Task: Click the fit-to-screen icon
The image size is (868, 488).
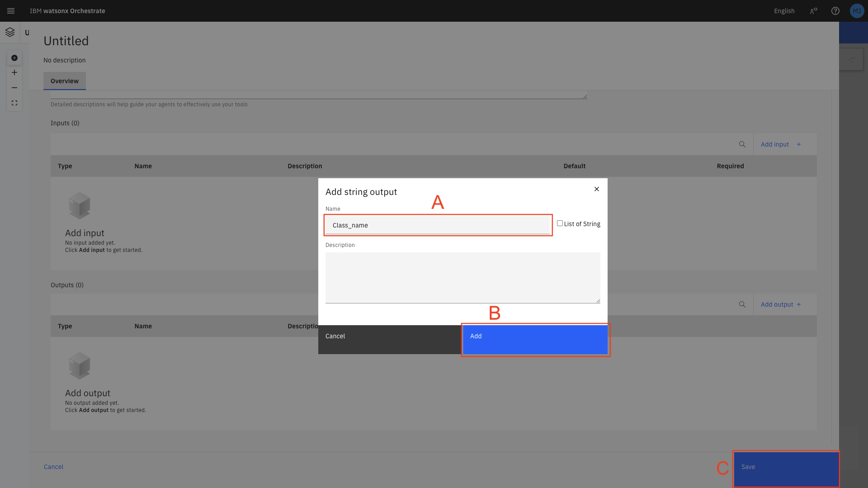Action: tap(14, 103)
